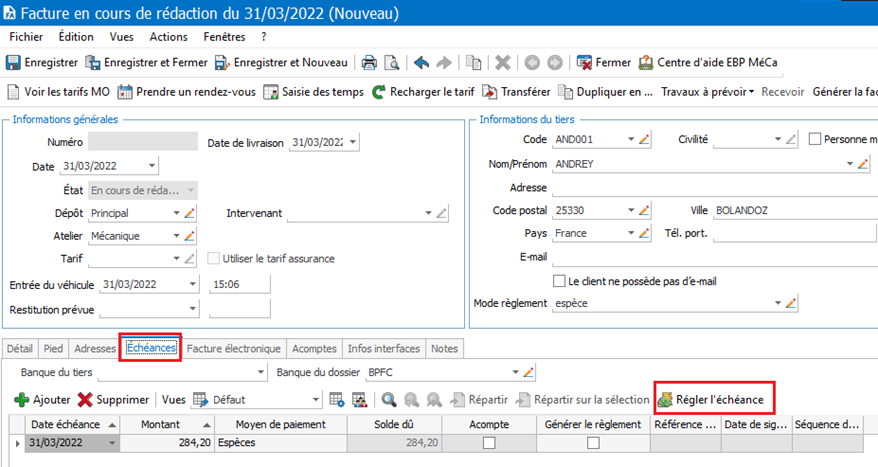Click Recharger le tarif refresh icon
Viewport: 878px width, 467px height.
tap(379, 92)
